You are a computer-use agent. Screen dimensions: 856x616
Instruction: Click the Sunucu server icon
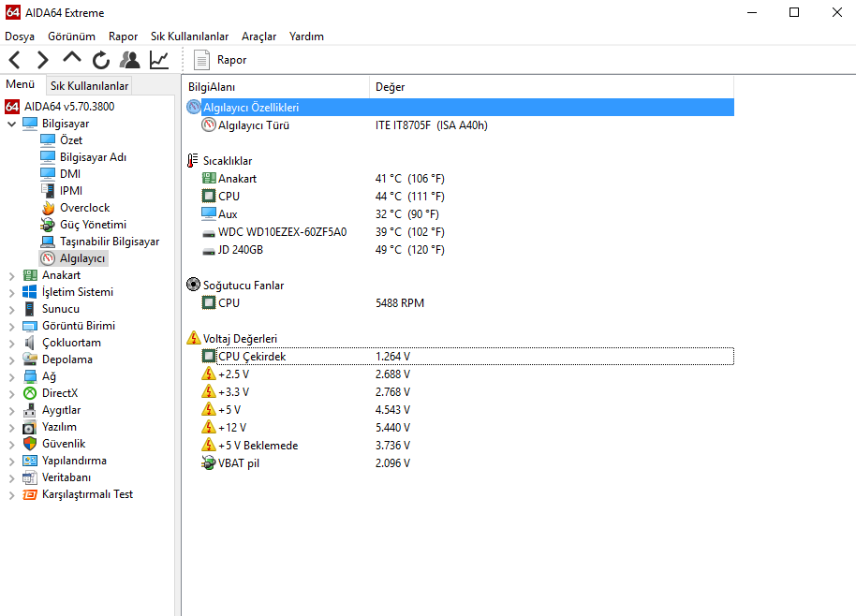[x=29, y=309]
